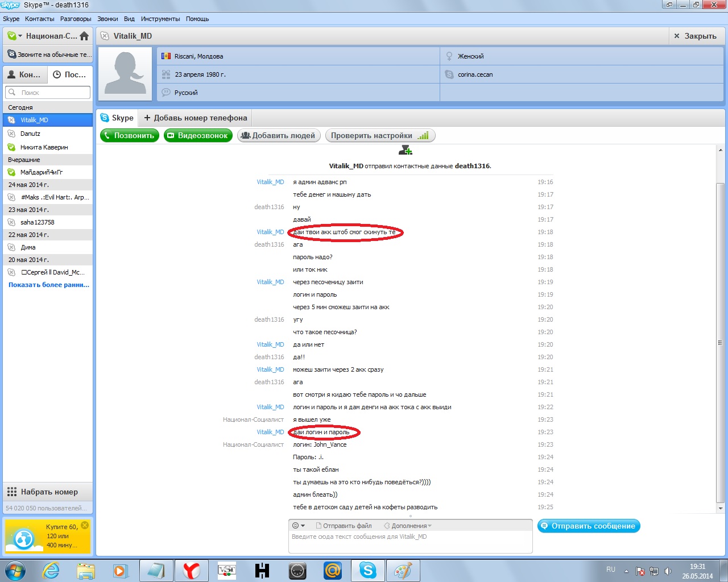This screenshot has width=728, height=582.
Task: Click Добавь номер телефона tab
Action: [x=196, y=118]
